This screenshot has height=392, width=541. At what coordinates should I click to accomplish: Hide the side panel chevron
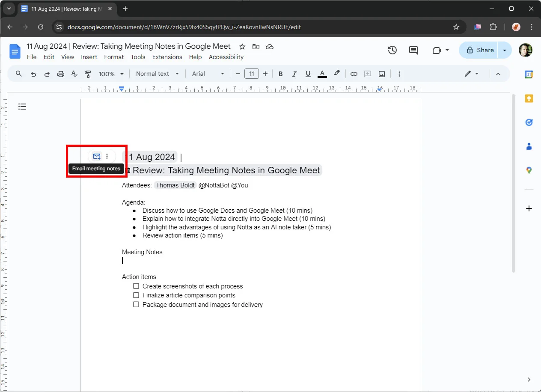coord(529,380)
